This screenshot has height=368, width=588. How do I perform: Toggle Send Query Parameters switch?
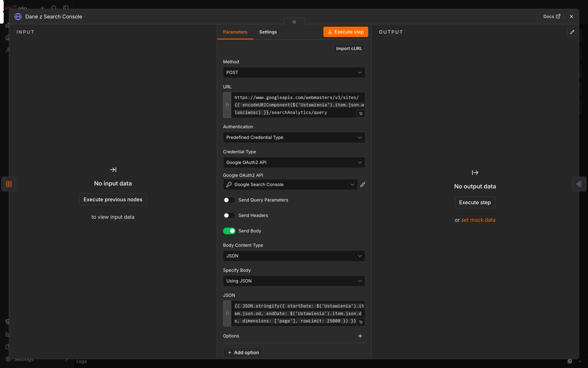tap(229, 200)
